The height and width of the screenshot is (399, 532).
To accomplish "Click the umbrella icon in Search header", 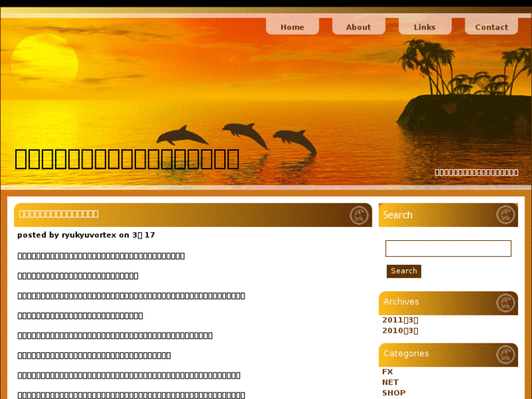I will coord(506,215).
